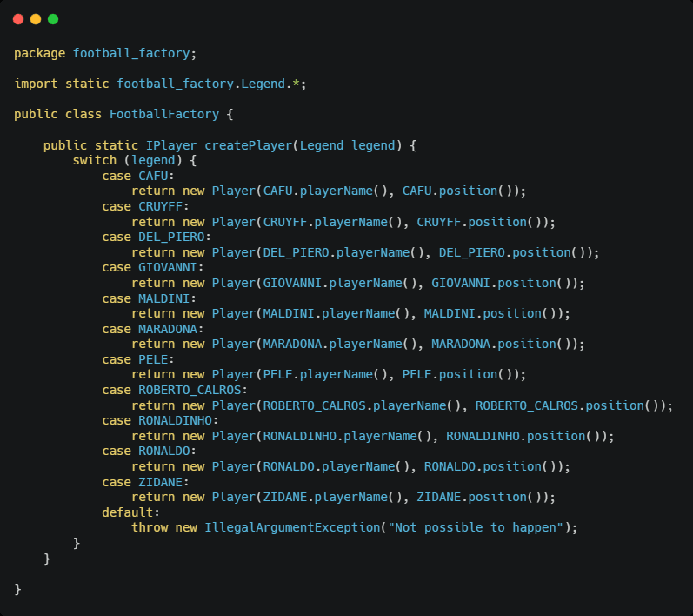Click the 'case MARADONA:' line

pos(153,330)
